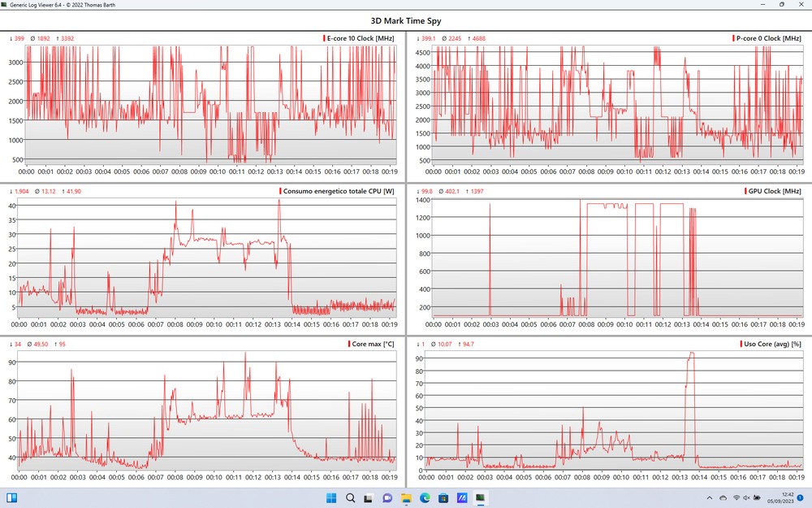Open the notification badge in the tray
This screenshot has width=812, height=508.
click(x=800, y=498)
